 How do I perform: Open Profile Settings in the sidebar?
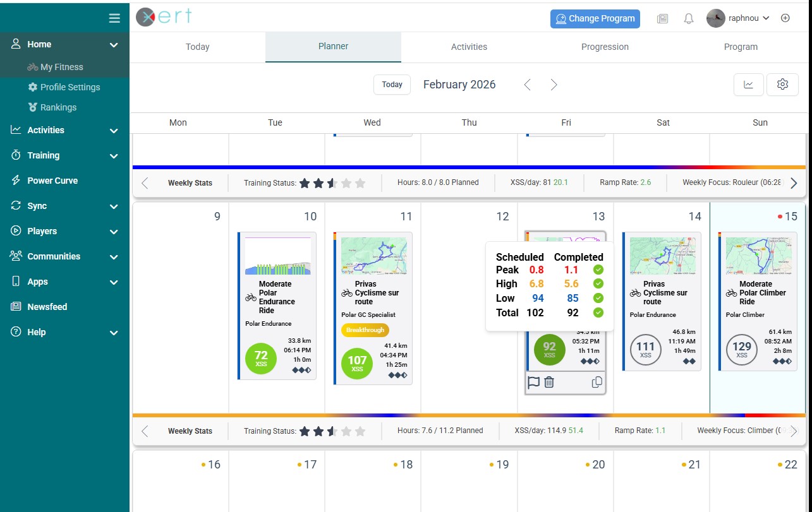click(70, 87)
